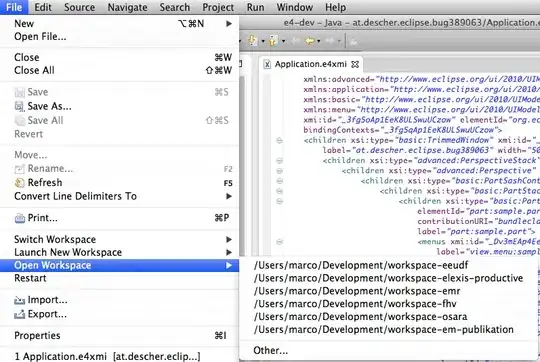This screenshot has height=362, width=540.
Task: Open the Navigate menu
Action: point(127,7)
